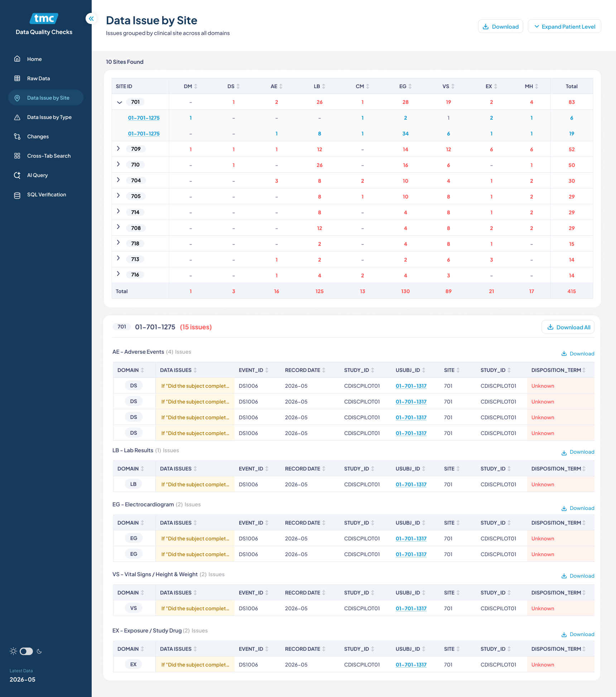616x697 pixels.
Task: Click the Home house icon
Action: click(17, 59)
